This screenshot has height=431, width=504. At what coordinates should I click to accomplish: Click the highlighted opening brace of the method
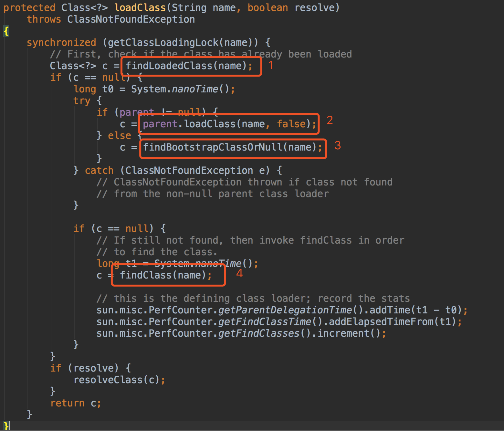click(x=6, y=31)
